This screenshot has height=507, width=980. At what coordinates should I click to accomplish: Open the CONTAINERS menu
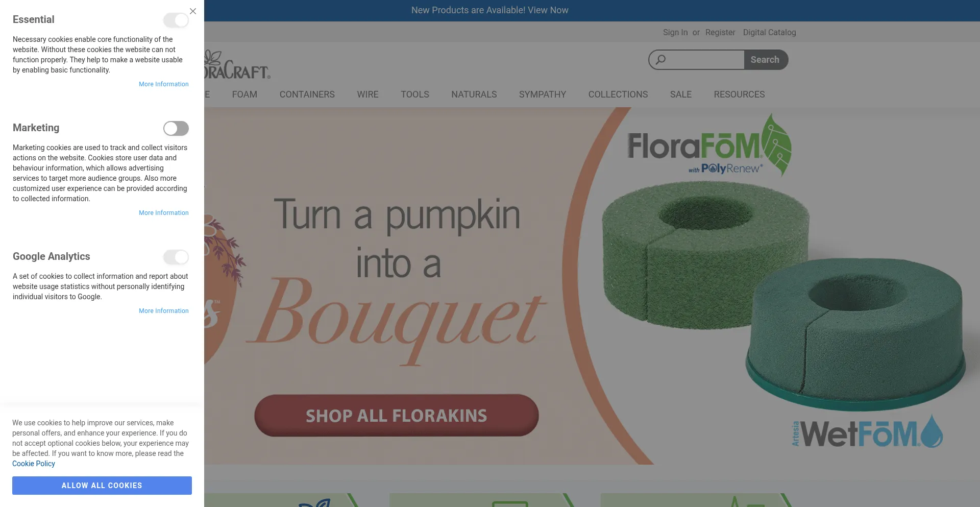tap(307, 94)
